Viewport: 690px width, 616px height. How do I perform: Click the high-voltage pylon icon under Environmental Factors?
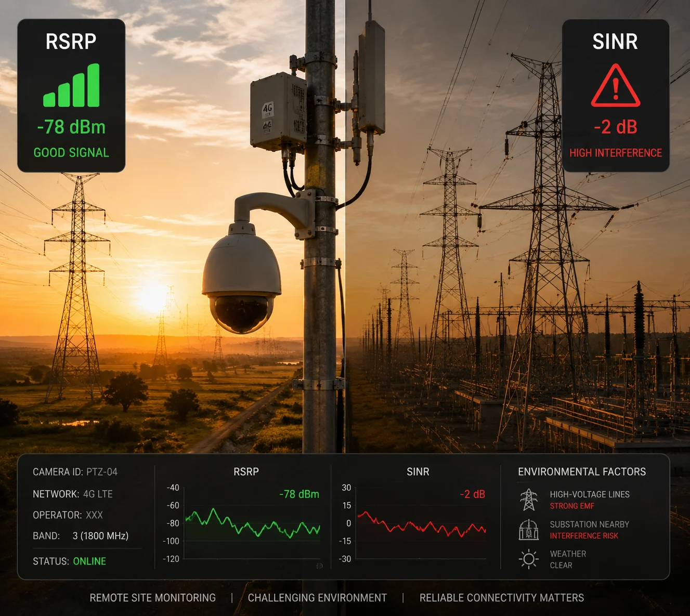(x=529, y=500)
